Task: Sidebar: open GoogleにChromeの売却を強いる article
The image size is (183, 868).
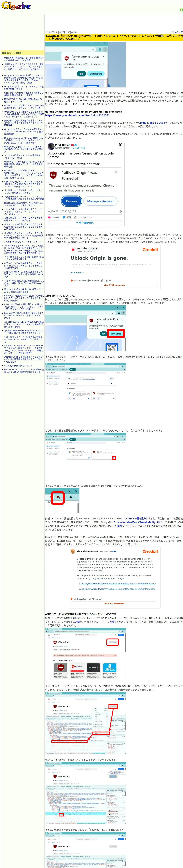Action: coord(24,79)
